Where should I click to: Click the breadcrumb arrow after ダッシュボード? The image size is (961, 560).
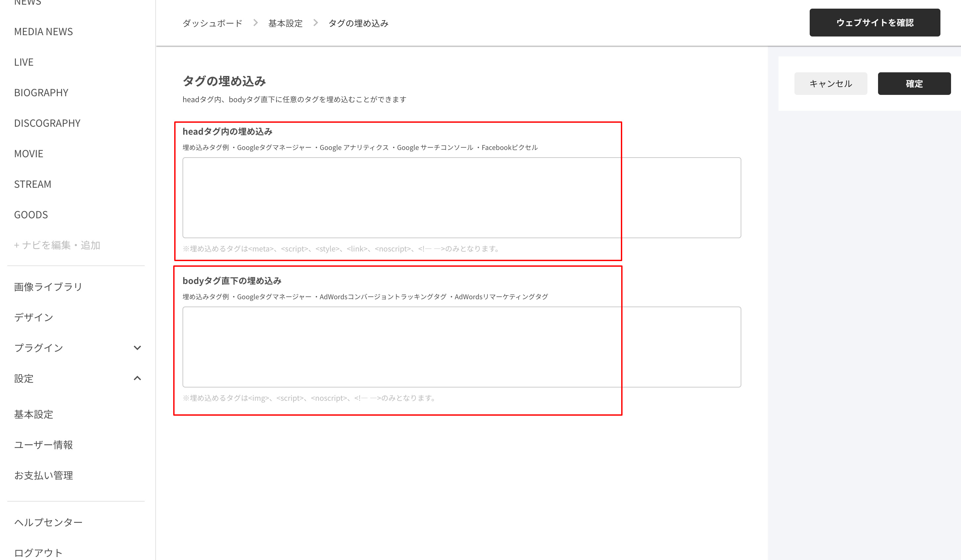(x=256, y=23)
